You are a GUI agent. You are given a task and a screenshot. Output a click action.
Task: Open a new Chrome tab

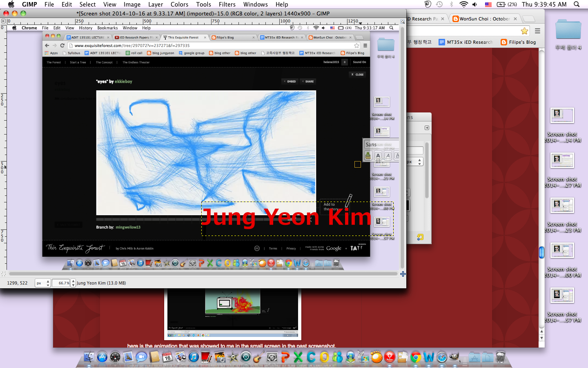point(529,19)
